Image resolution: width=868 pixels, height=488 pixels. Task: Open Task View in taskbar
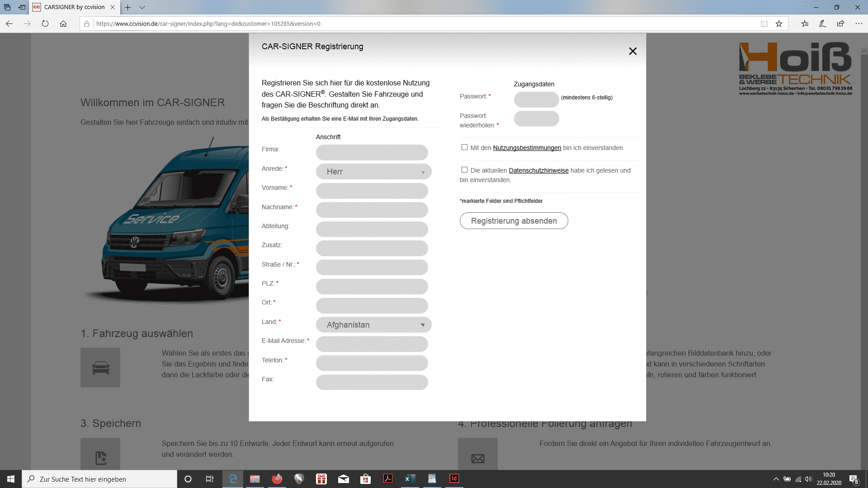coord(210,479)
